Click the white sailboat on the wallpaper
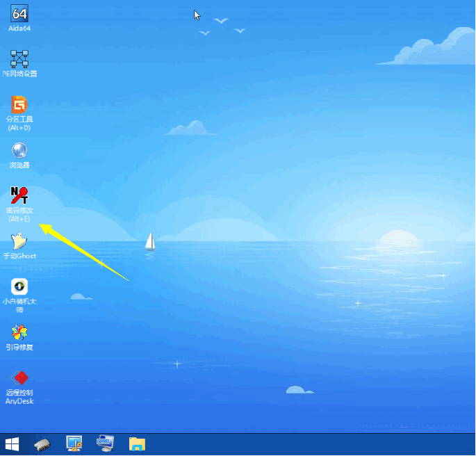Screen dimensions: 476x456 149,241
